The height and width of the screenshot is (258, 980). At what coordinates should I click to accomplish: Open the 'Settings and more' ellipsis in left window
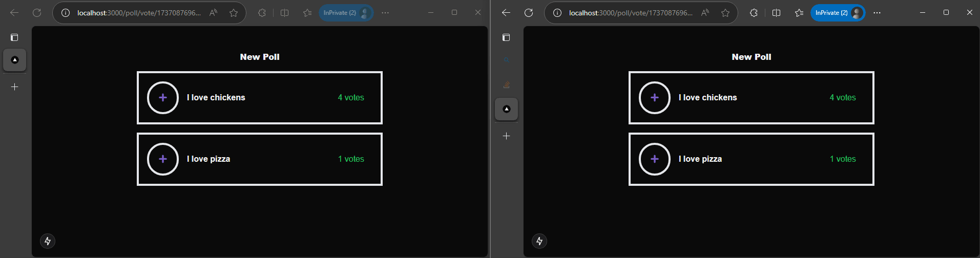click(x=385, y=13)
